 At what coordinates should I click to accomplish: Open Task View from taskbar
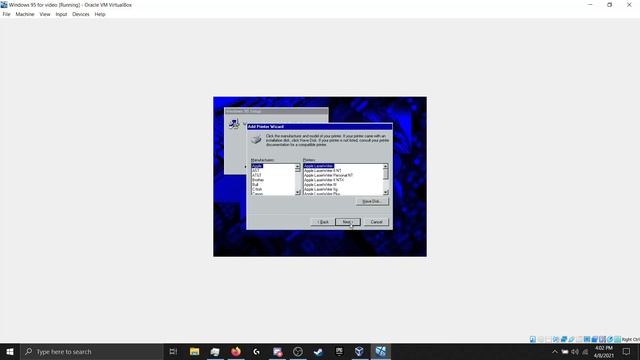pyautogui.click(x=173, y=351)
